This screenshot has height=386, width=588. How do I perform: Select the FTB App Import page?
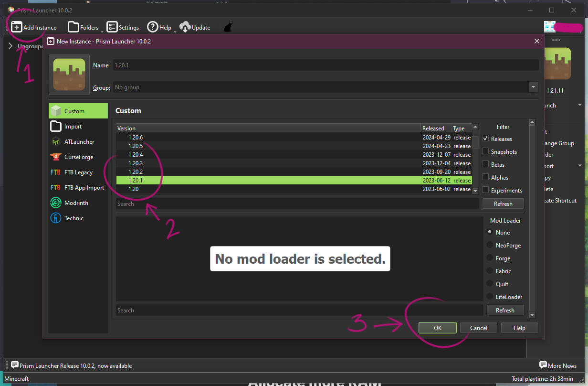point(78,187)
